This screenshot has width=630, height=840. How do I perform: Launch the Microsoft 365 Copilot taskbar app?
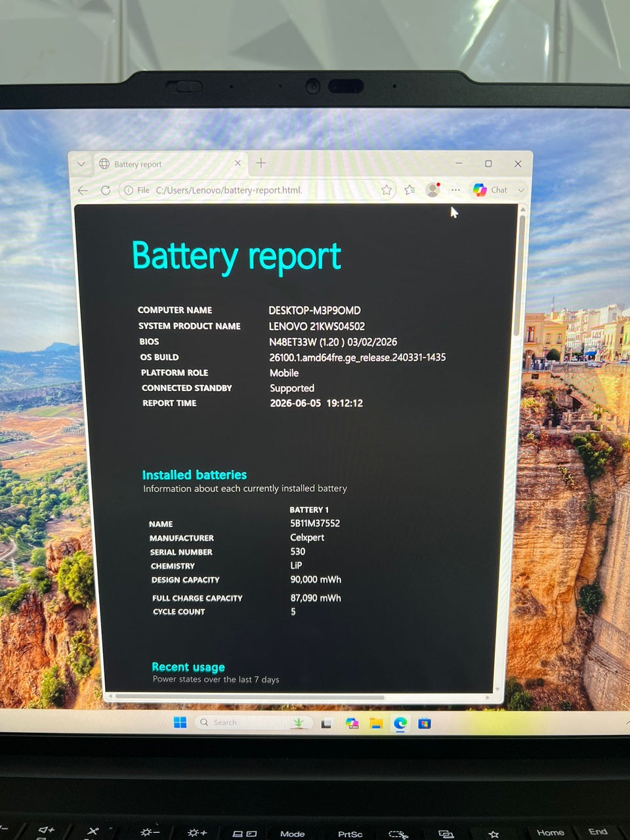coord(352,723)
